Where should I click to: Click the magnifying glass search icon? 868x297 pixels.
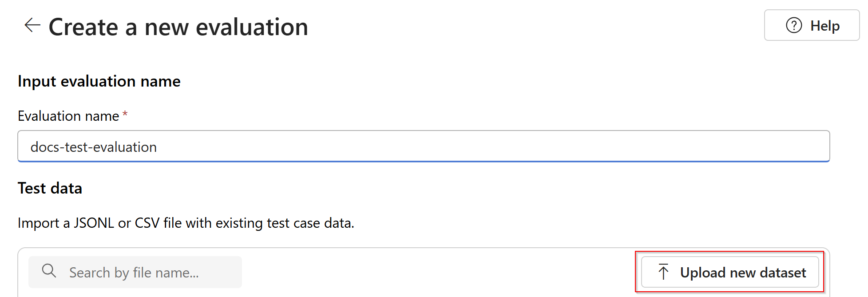(49, 270)
